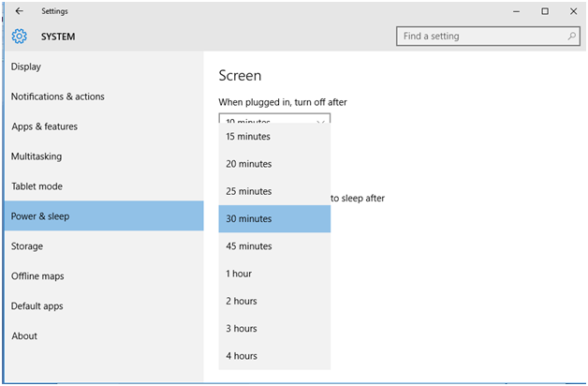Choose the 20 minutes option
The width and height of the screenshot is (588, 386).
click(273, 164)
